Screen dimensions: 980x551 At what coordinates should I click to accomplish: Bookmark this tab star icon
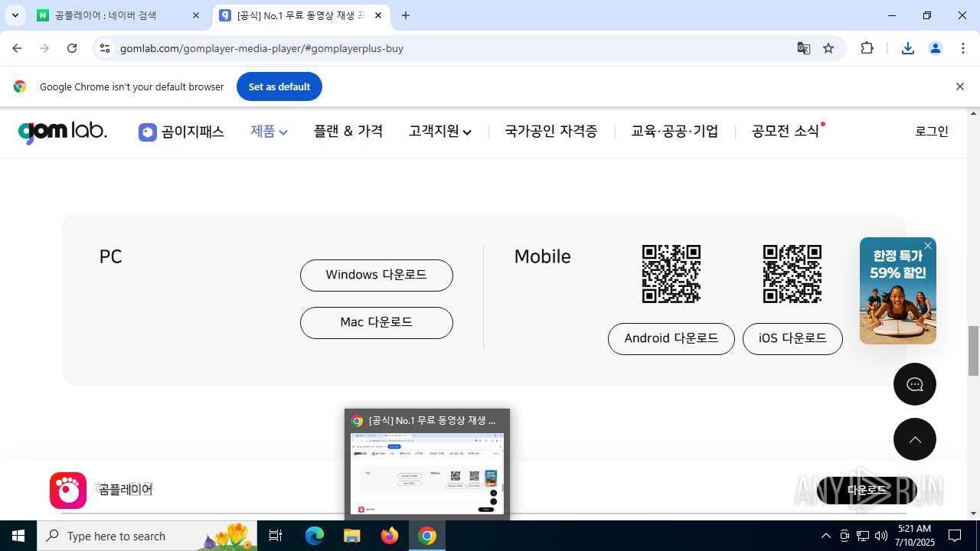(828, 48)
